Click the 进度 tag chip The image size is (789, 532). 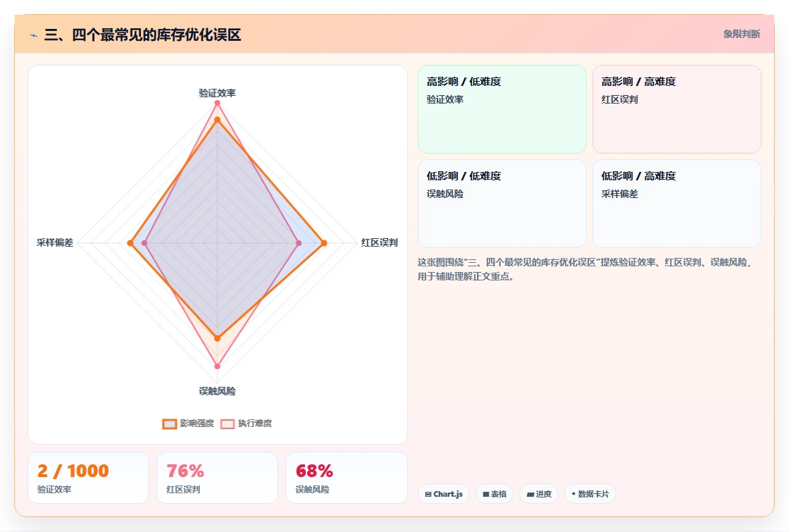[539, 494]
